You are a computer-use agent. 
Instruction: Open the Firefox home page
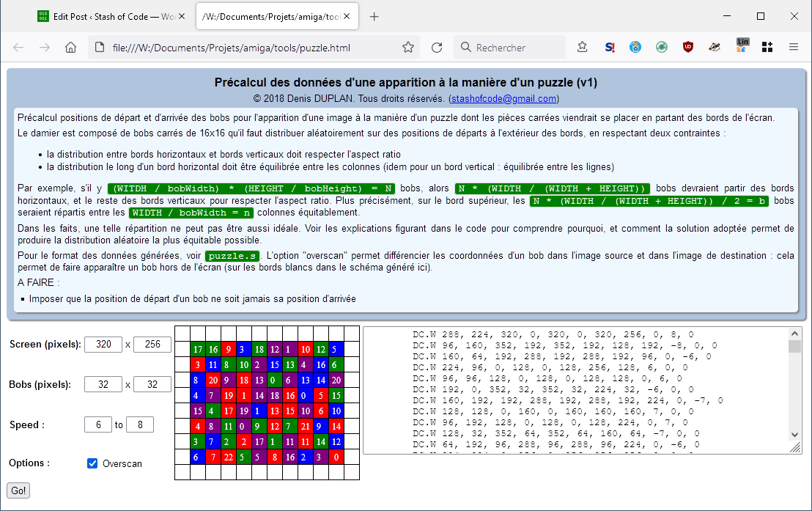[x=71, y=48]
